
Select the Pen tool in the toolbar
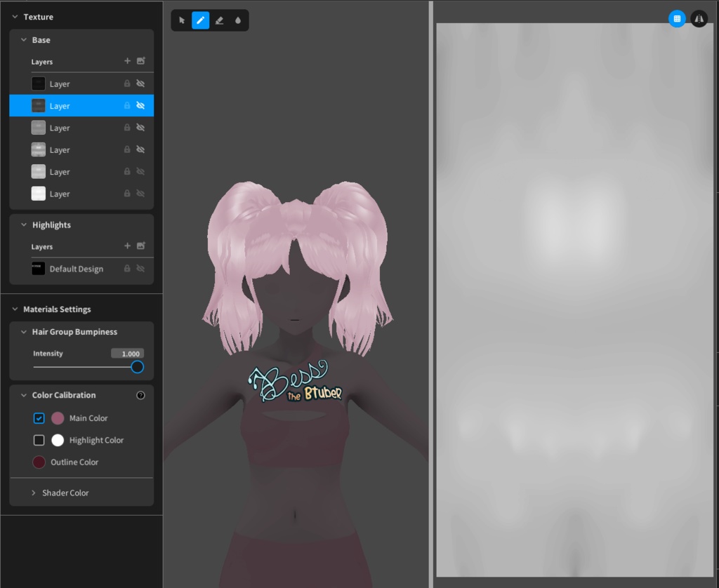click(200, 20)
